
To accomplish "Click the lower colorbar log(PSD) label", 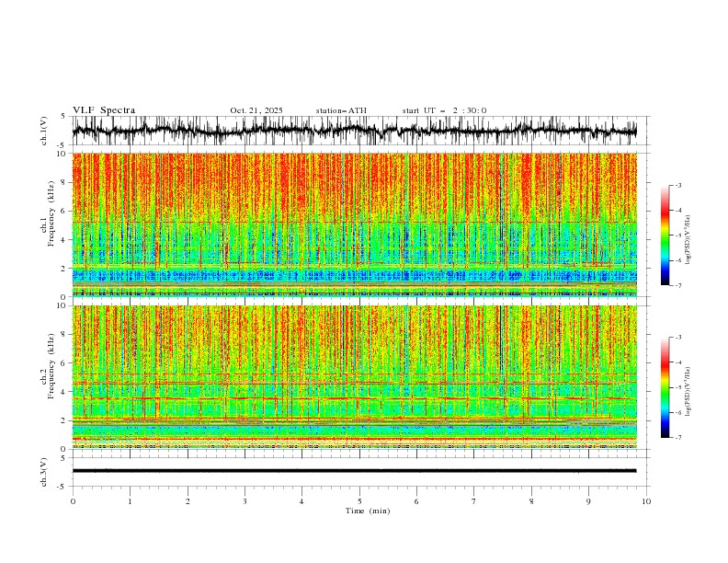I will coord(688,392).
